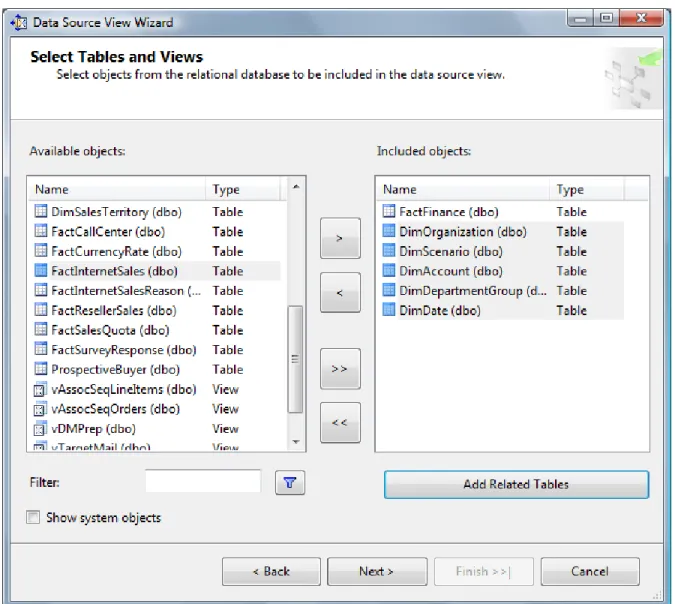Click the vDMPrep view icon
This screenshot has height=604, width=675.
(x=40, y=428)
